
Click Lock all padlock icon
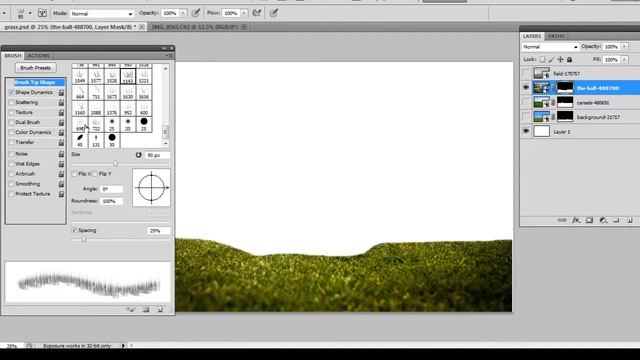tap(569, 60)
